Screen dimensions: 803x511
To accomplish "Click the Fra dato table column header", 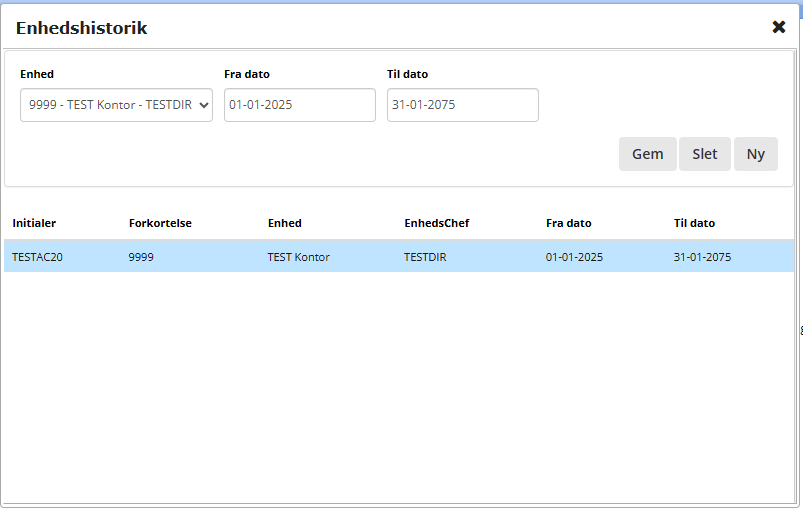I will (568, 223).
